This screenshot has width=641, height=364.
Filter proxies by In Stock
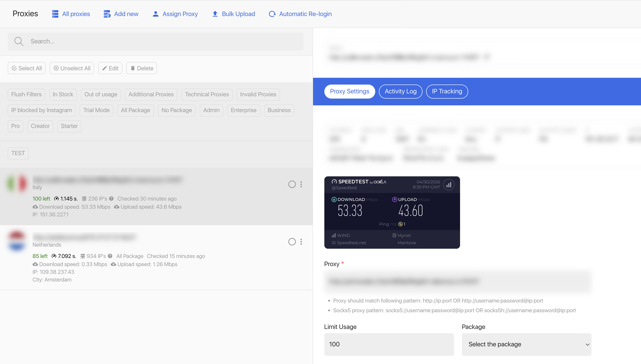coord(63,95)
